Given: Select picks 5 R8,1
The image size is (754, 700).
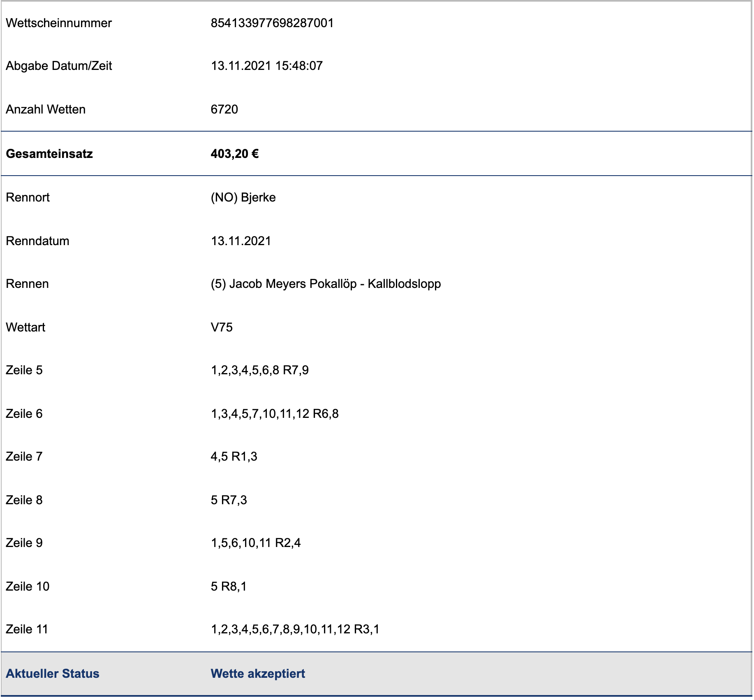Looking at the screenshot, I should [229, 586].
